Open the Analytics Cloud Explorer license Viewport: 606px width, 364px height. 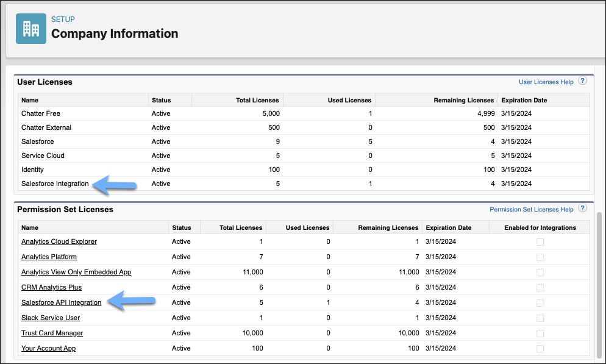(x=59, y=242)
